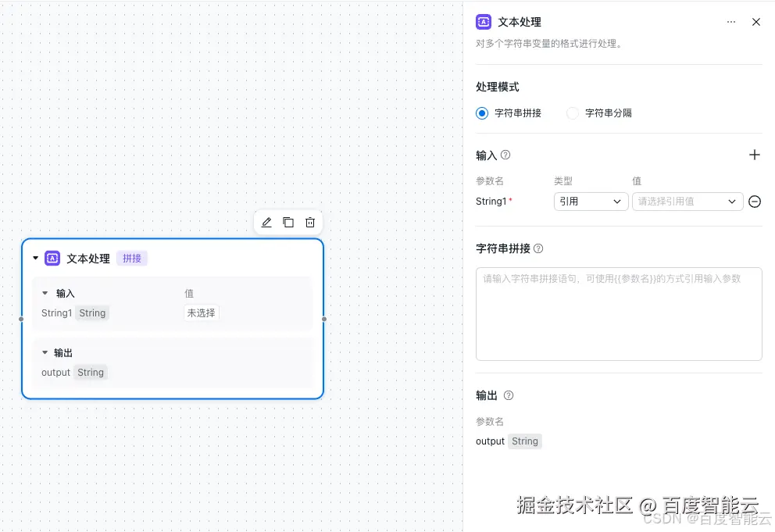Close the 文本处理 configuration panel
This screenshot has height=532, width=775.
tap(755, 22)
